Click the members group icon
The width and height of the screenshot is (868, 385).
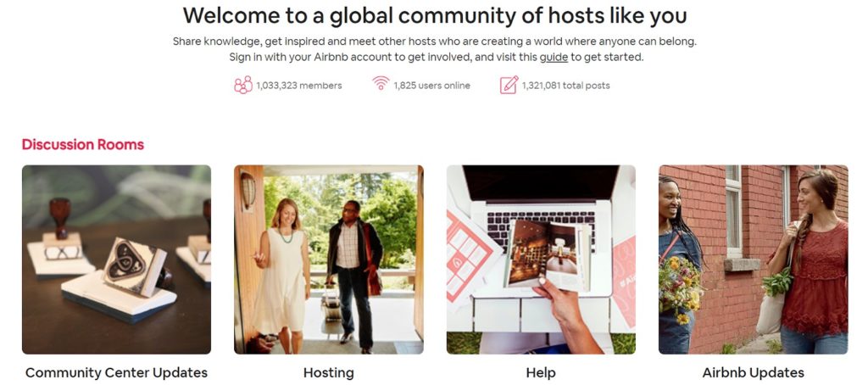243,85
